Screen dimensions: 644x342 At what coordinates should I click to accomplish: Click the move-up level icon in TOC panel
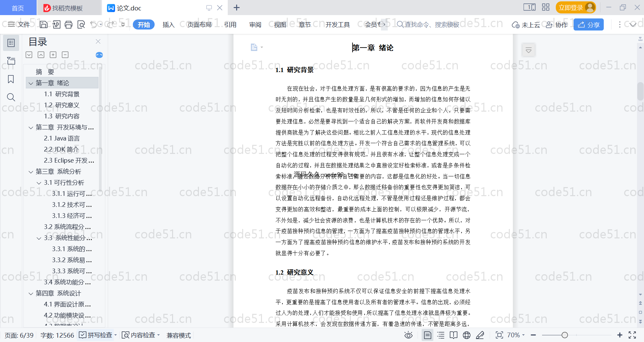[x=41, y=55]
